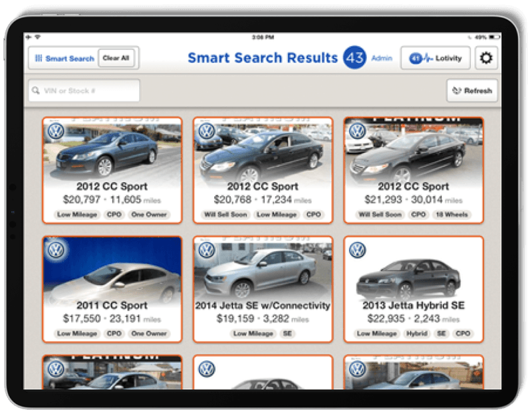Screen dimensions: 532x412
Task: Click '2014 Jetta SE w/Connectivity' title text
Action: (263, 306)
